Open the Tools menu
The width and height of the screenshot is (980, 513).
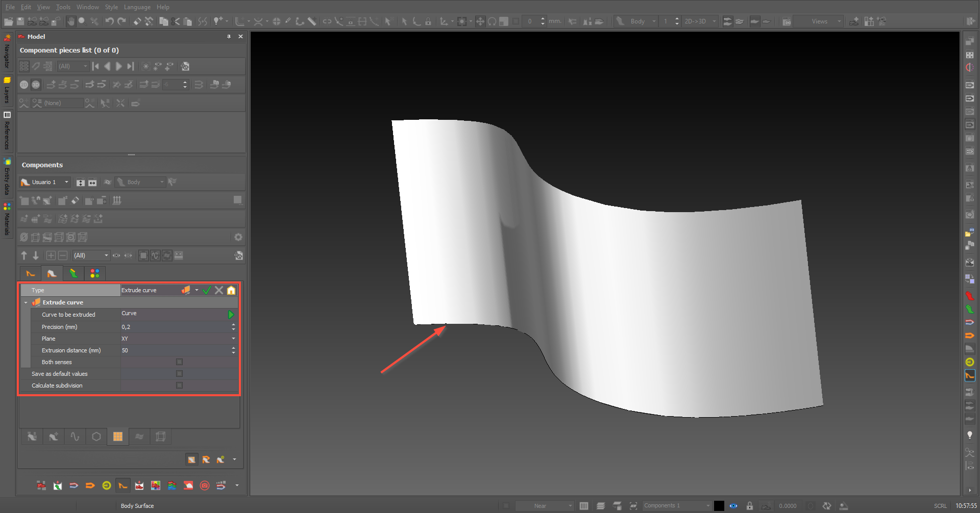[x=63, y=7]
